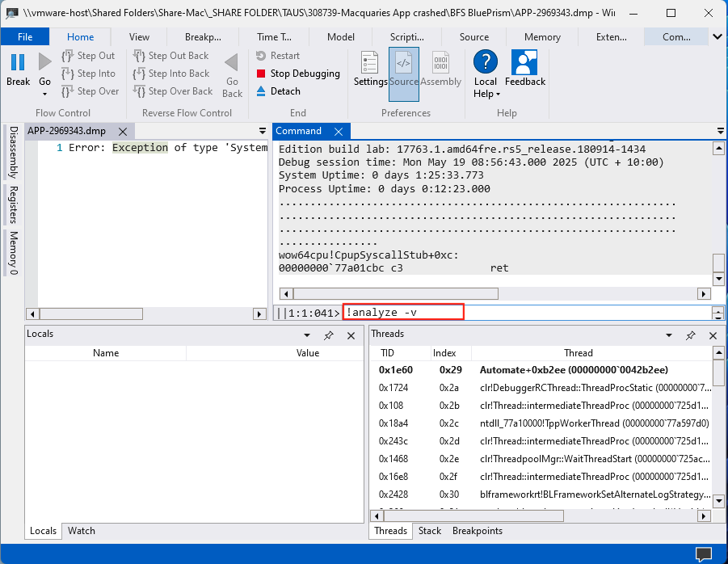Click the Stop Debugging red square

click(x=261, y=74)
